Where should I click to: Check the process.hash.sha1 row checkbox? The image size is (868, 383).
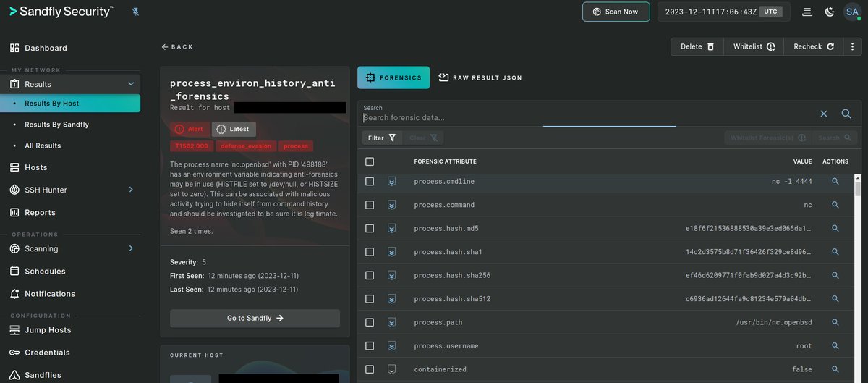click(x=370, y=252)
